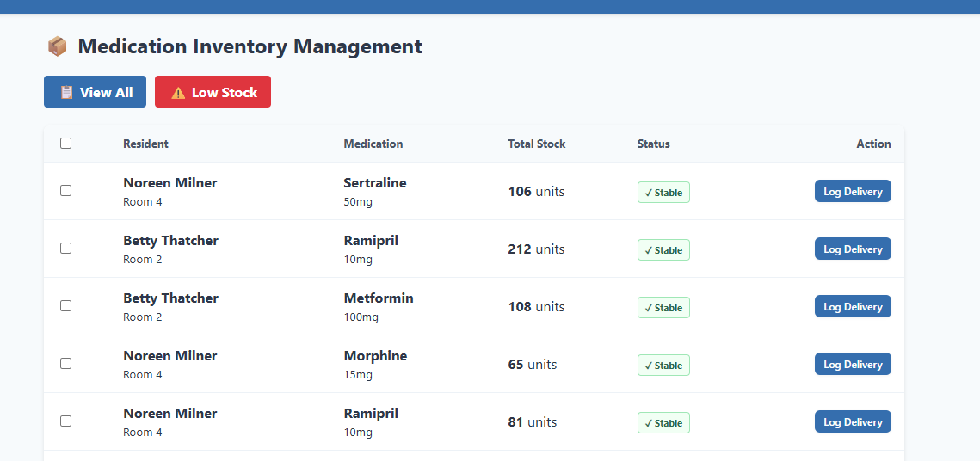The height and width of the screenshot is (461, 980).
Task: Select the Noreen Milner Sertraline row checkbox
Action: click(x=65, y=191)
